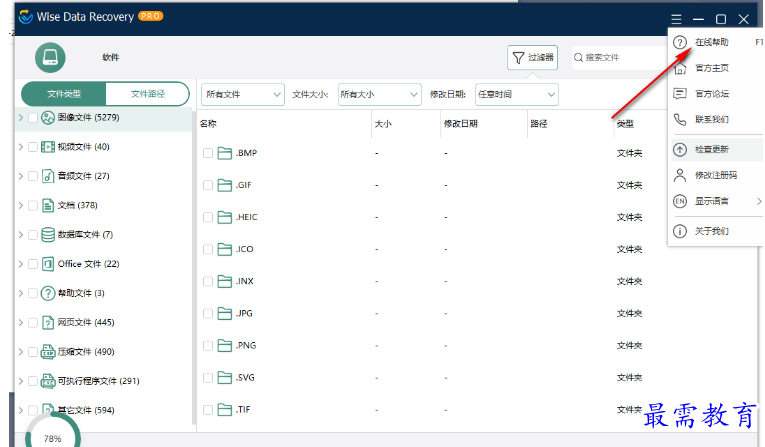Screen dimensions: 765x447
Task: Expand the 网页文件 tree node
Action: pyautogui.click(x=20, y=323)
